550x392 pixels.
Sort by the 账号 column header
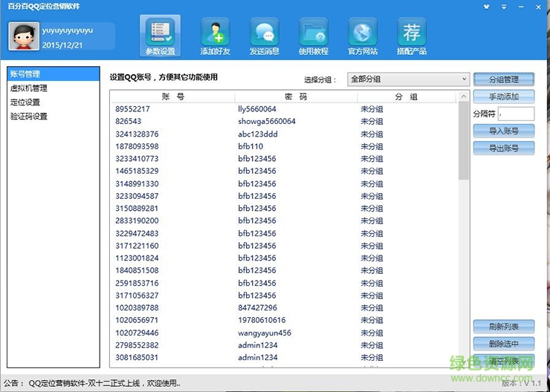click(172, 97)
